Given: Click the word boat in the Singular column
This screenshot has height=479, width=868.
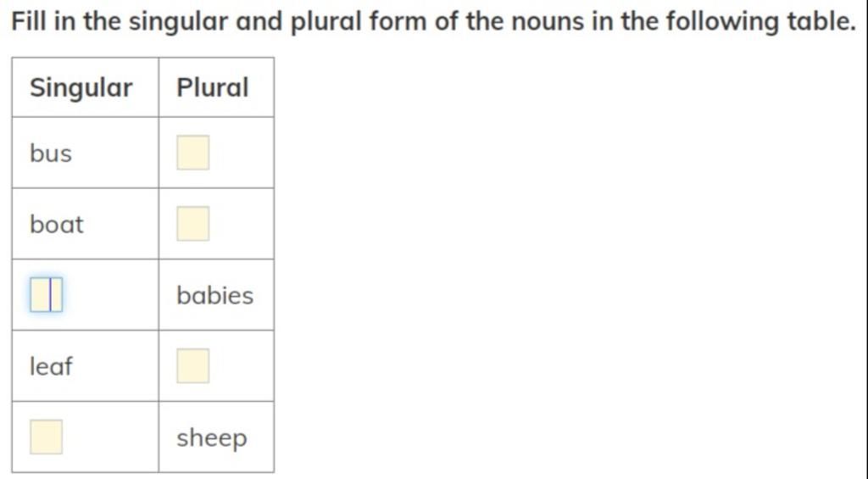Looking at the screenshot, I should click(57, 225).
